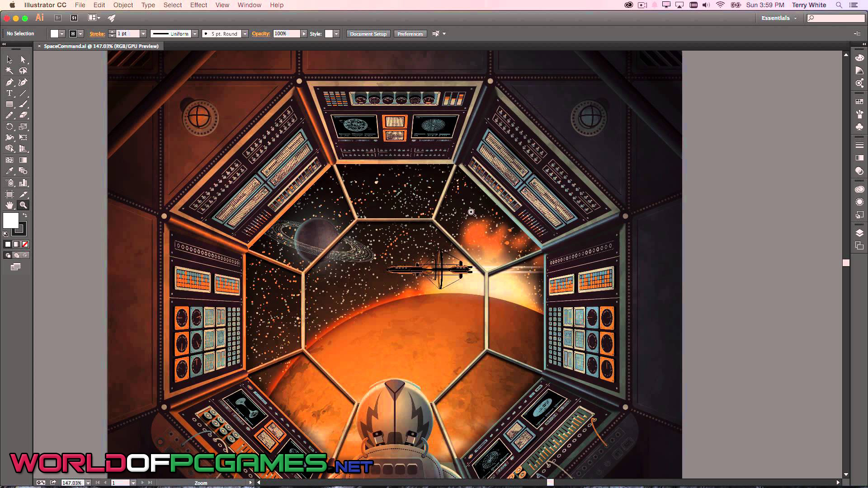Screen dimensions: 868x488
Task: Swap fill and stroke colors
Action: pos(25,216)
